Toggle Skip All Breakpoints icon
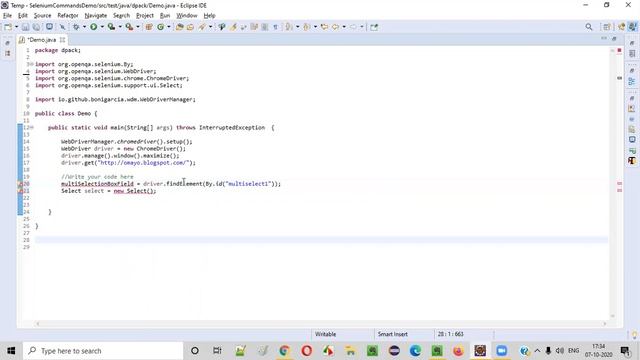The width and height of the screenshot is (640, 360). pyautogui.click(x=62, y=27)
